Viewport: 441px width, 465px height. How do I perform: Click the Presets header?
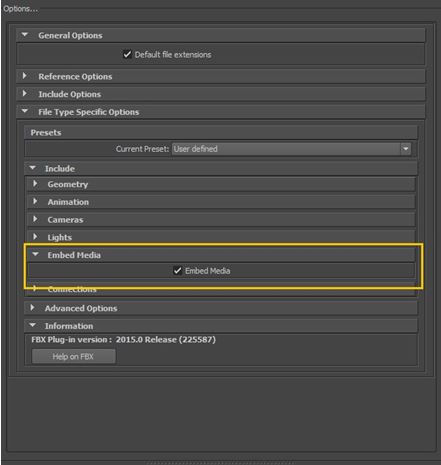pyautogui.click(x=221, y=133)
